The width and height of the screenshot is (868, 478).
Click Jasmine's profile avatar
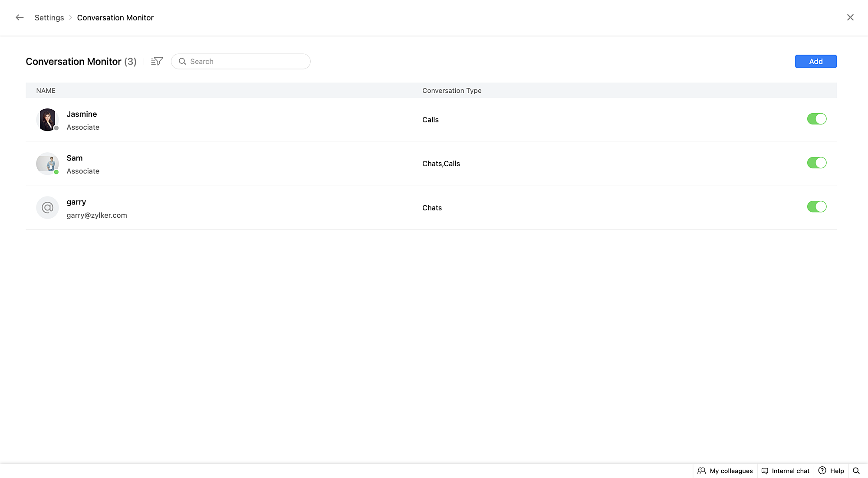(x=47, y=120)
